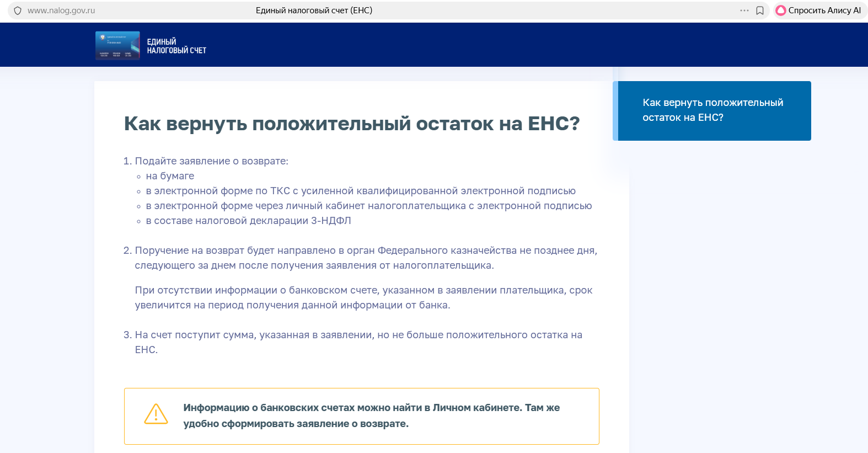Click the ЕНС card logo image
The image size is (868, 453).
tap(117, 45)
